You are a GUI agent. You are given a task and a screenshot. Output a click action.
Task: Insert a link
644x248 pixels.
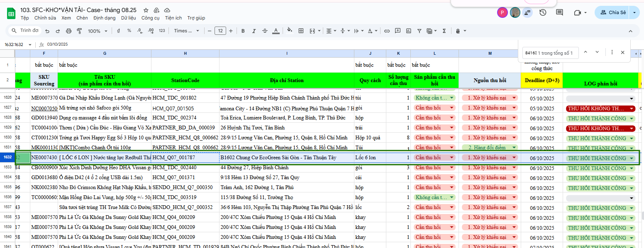pyautogui.click(x=387, y=31)
